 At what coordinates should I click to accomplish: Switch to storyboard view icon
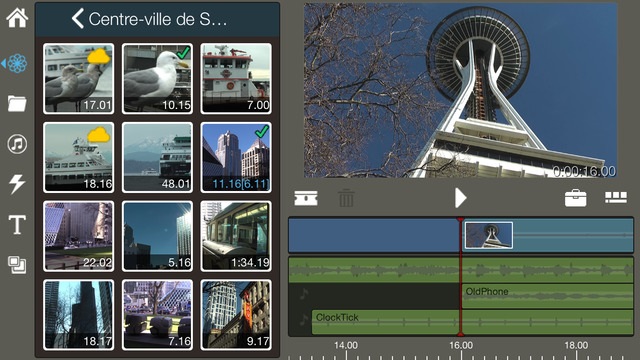616,198
